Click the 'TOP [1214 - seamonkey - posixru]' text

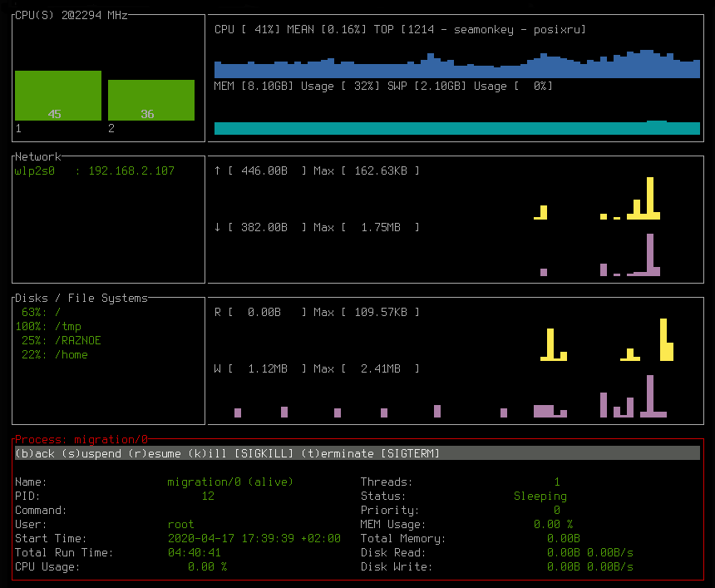pyautogui.click(x=480, y=30)
